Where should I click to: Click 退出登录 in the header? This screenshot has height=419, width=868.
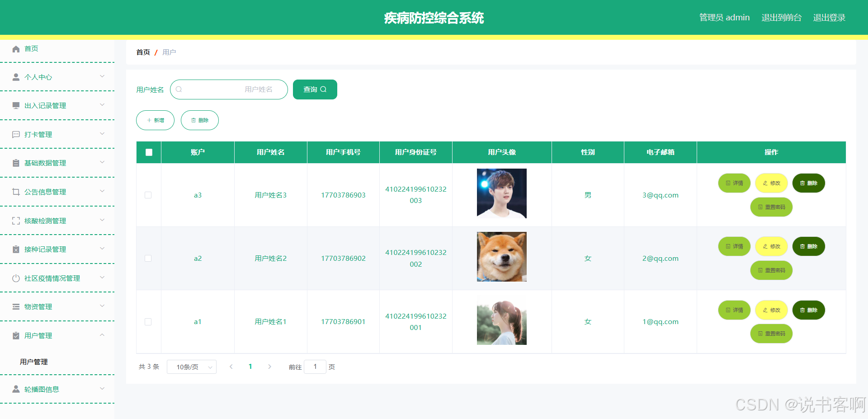pyautogui.click(x=829, y=18)
